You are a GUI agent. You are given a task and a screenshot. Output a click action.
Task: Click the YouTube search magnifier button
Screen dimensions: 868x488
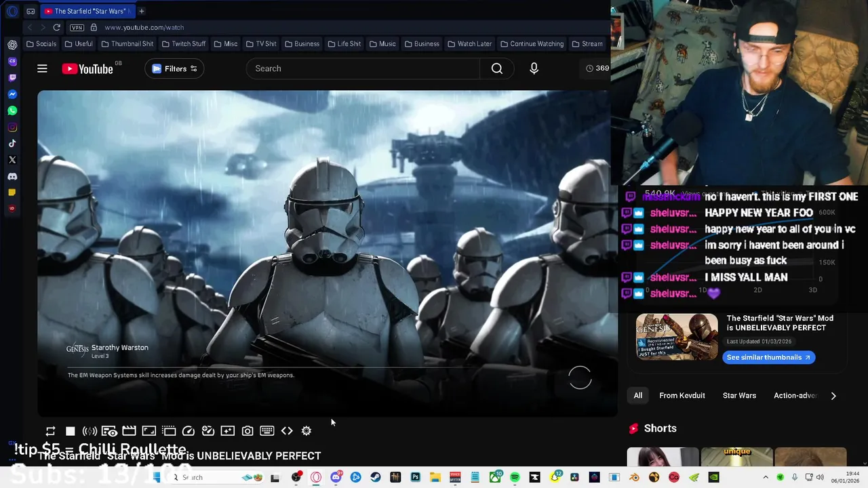click(x=497, y=68)
